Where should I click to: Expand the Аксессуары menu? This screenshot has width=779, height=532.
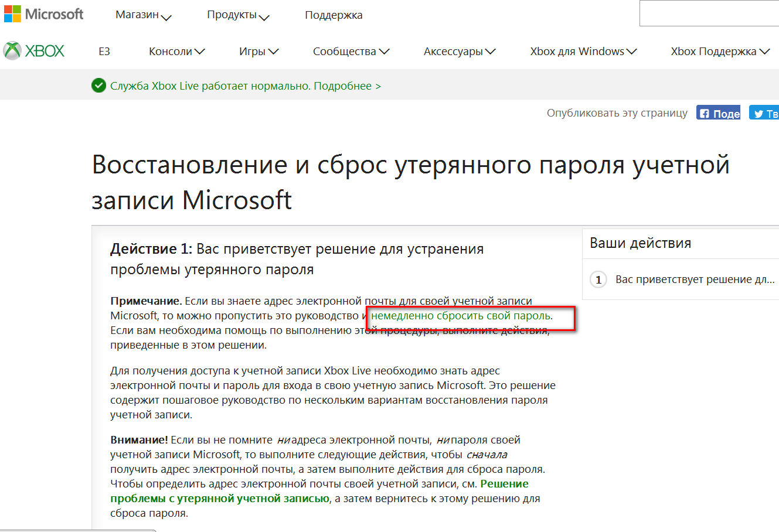pos(460,52)
